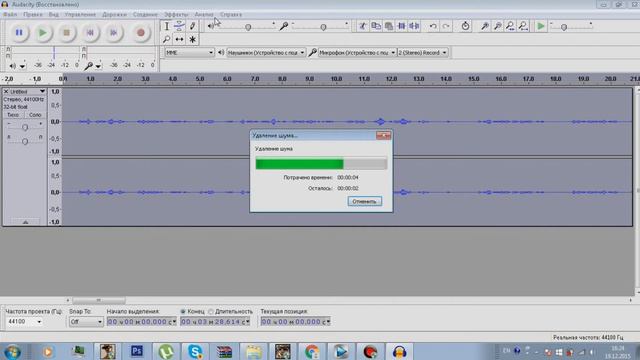The width and height of the screenshot is (640, 360).
Task: Toggle the track Соло button
Action: [x=35, y=115]
